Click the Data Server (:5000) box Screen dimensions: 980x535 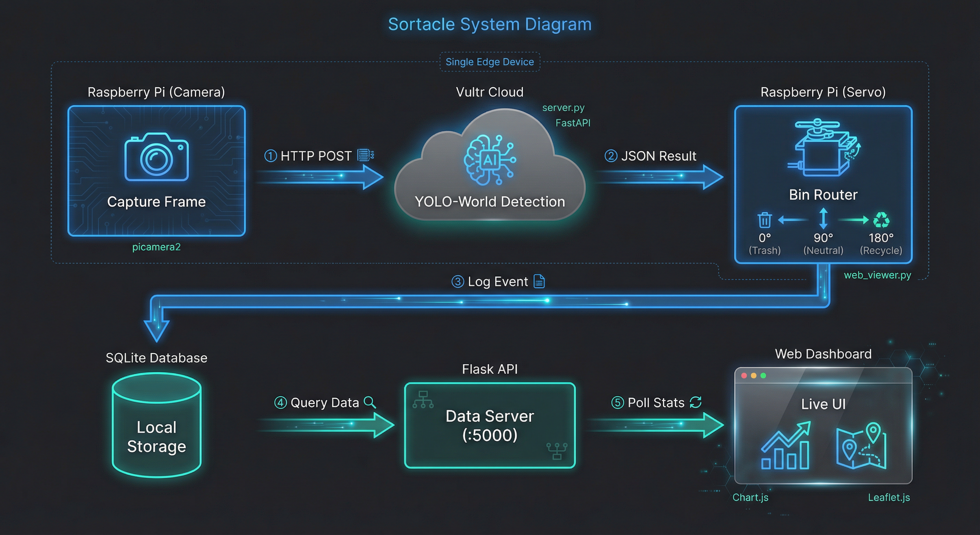point(490,425)
